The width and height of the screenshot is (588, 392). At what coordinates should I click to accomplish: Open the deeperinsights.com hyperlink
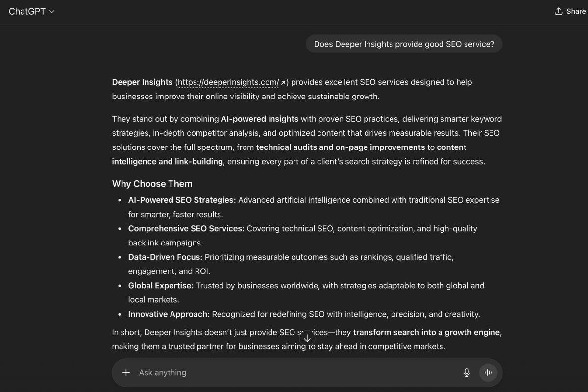tap(228, 82)
